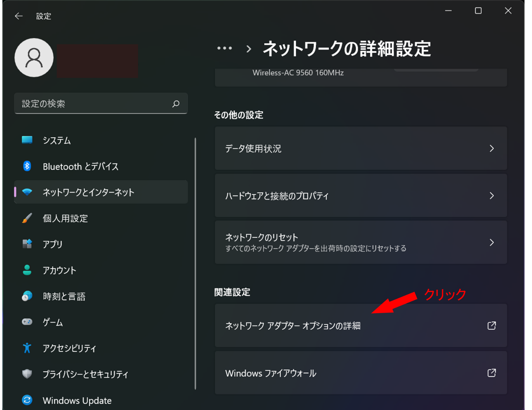Viewport: 532px width, 410px height.
Task: Go to アカウント settings
Action: [x=59, y=270]
